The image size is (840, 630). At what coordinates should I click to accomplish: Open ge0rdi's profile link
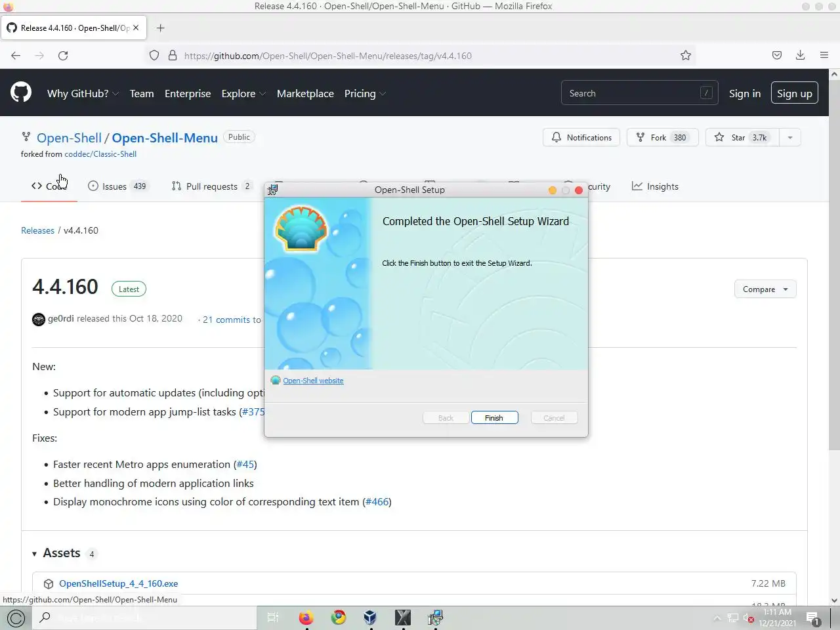coord(61,318)
